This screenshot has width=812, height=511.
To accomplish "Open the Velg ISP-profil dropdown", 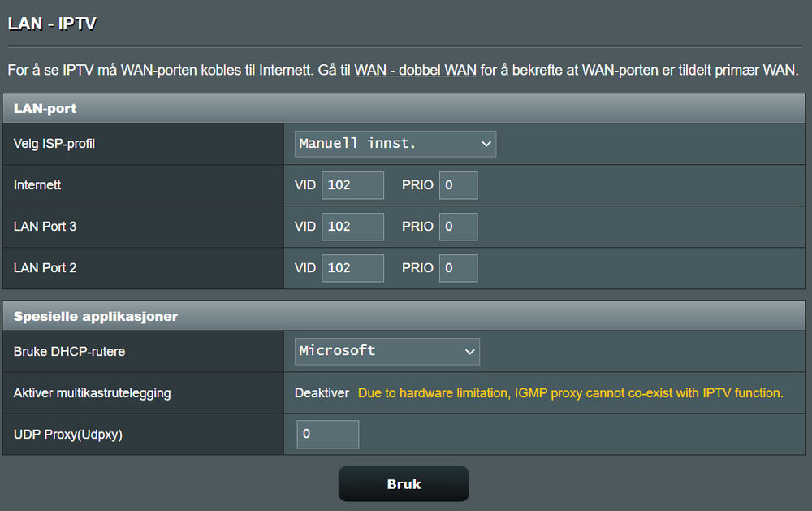I will (395, 144).
